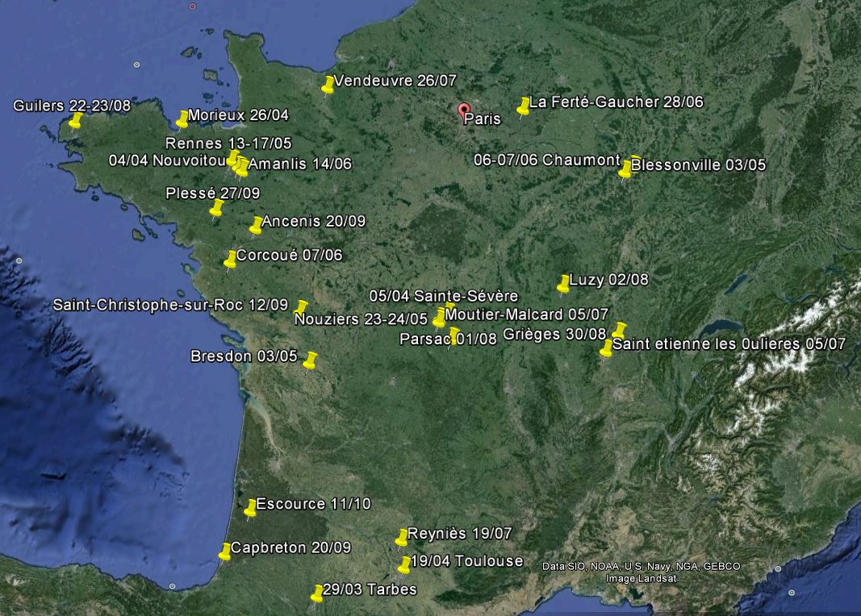
Task: Select the Capbreton 20/09 pushpin
Action: point(225,551)
